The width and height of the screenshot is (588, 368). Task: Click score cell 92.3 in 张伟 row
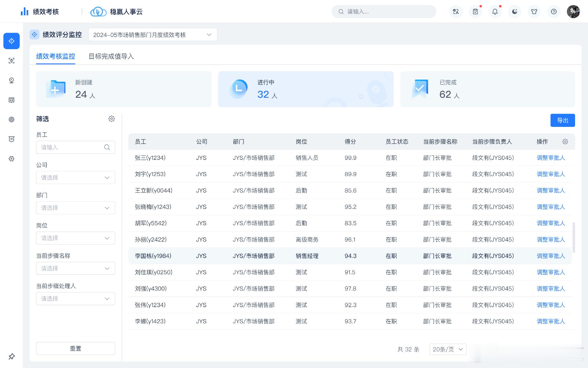point(350,305)
